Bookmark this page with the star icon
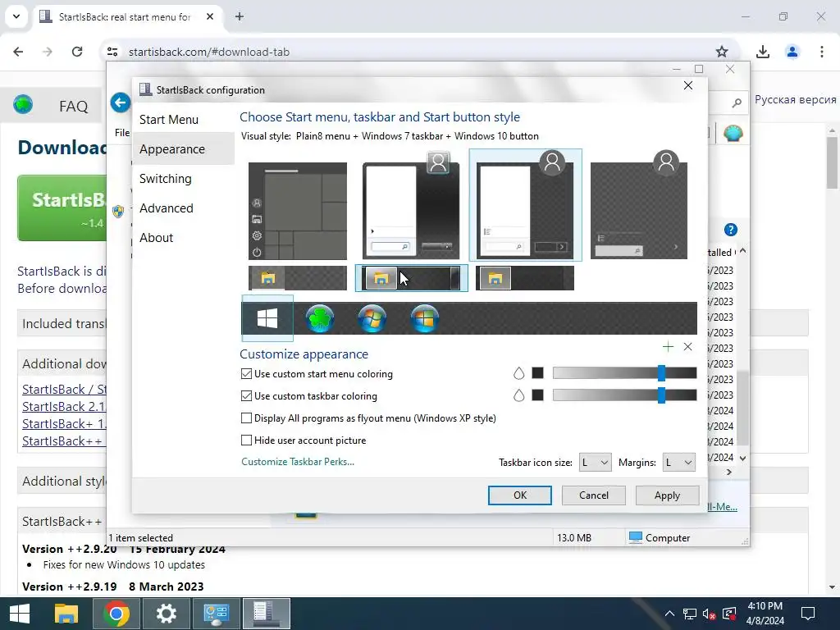 tap(722, 52)
